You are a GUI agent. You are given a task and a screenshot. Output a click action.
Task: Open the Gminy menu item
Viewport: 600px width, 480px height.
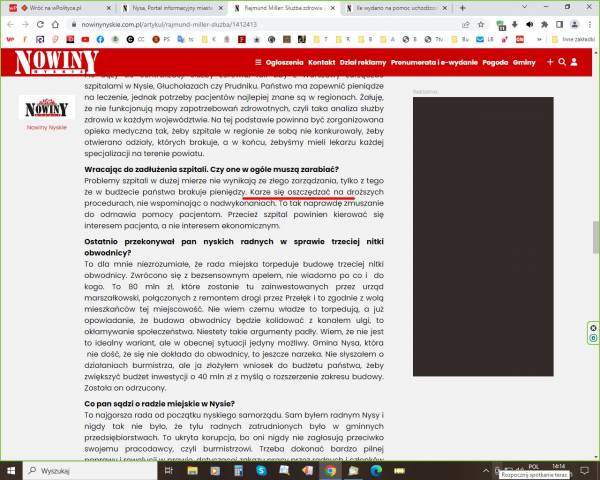pyautogui.click(x=524, y=62)
